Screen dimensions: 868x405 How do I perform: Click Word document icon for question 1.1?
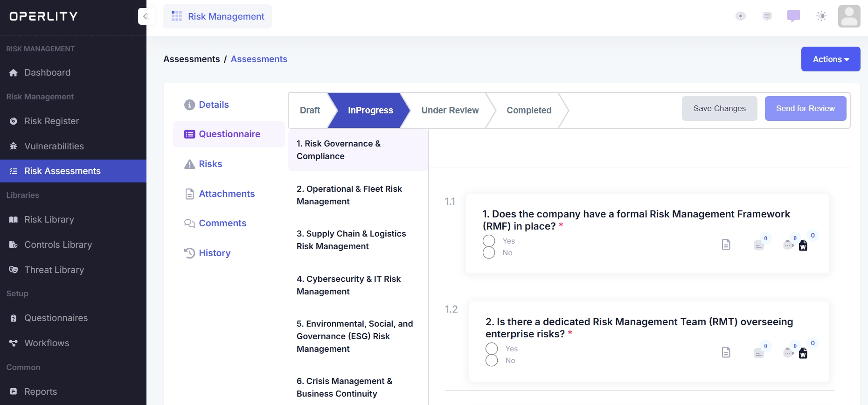803,245
